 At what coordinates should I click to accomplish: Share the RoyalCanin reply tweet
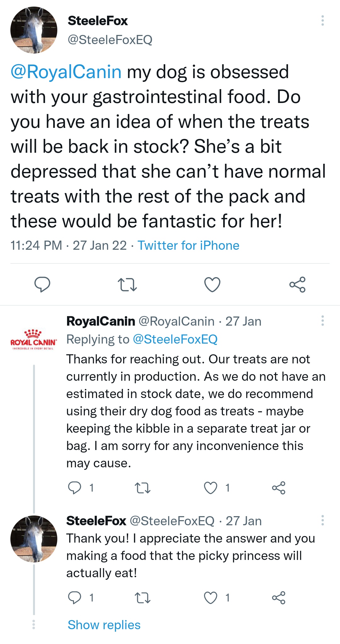tap(279, 488)
